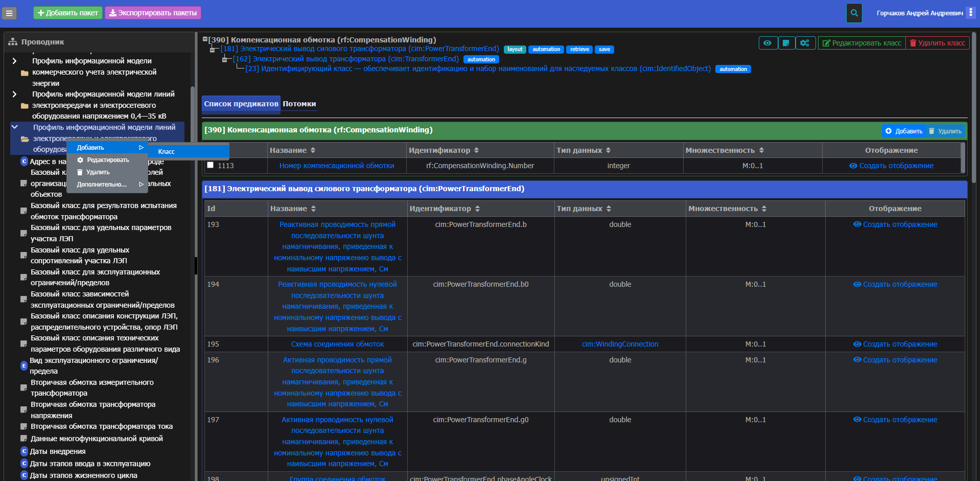The height and width of the screenshot is (481, 980).
Task: Click the eye view button for class 390
Action: pos(767,43)
